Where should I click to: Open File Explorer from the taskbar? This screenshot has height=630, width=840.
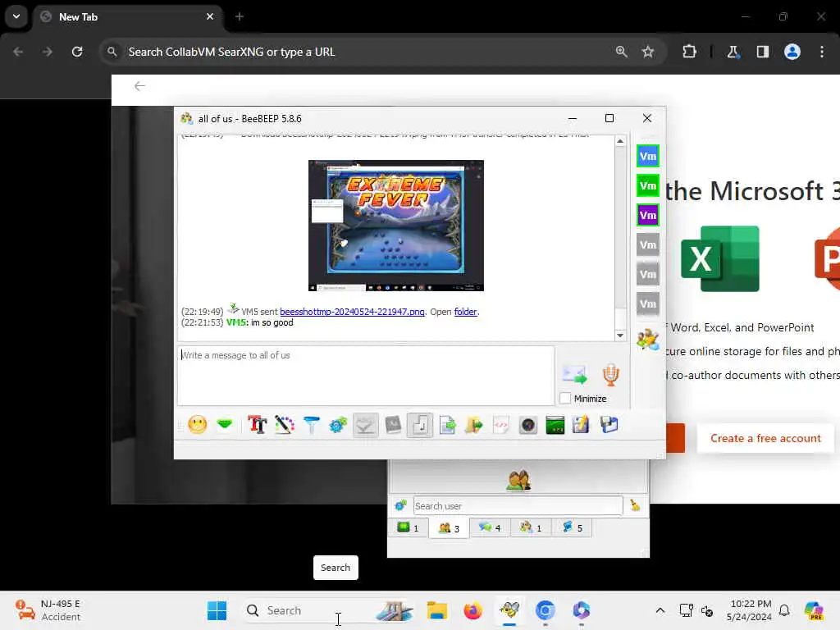point(436,610)
